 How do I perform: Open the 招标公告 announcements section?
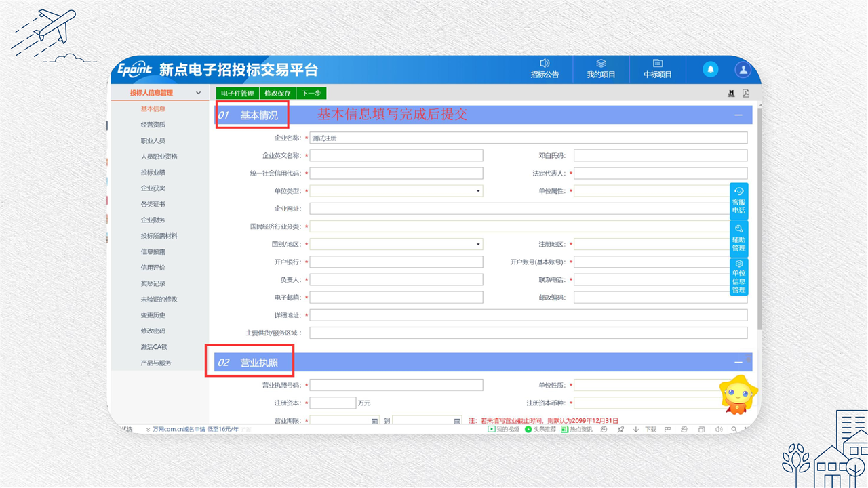545,68
